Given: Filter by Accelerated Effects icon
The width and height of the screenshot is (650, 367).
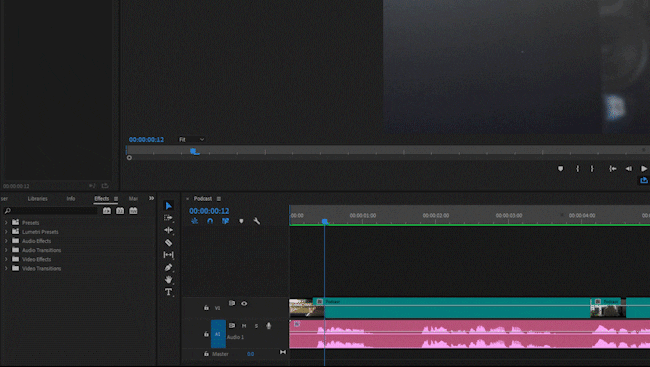Looking at the screenshot, I should (x=107, y=211).
